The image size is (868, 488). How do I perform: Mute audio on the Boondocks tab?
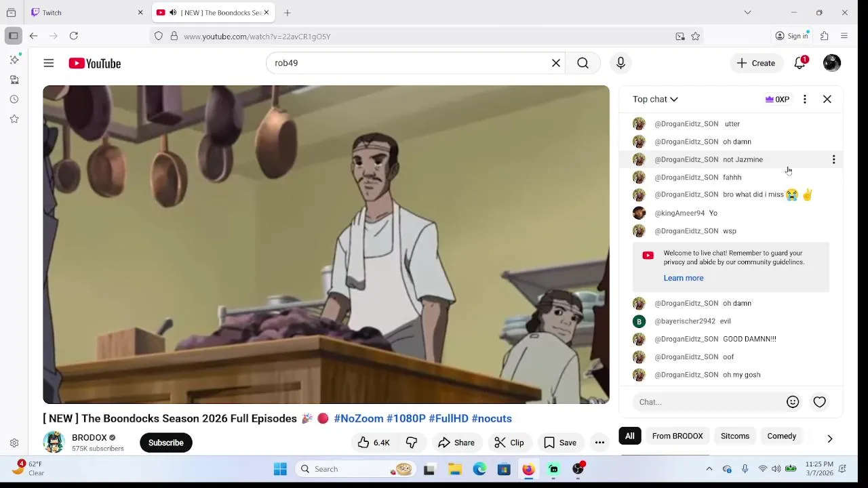173,12
